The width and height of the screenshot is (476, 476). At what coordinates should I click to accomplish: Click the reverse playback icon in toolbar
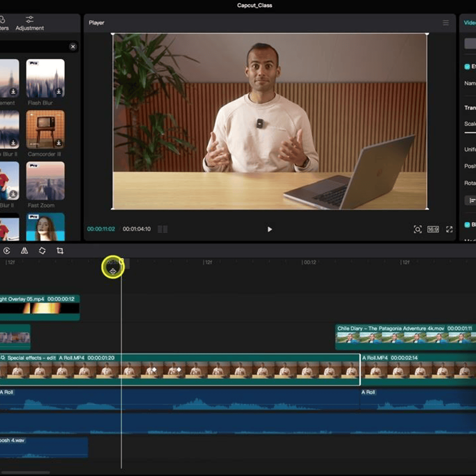(7, 251)
